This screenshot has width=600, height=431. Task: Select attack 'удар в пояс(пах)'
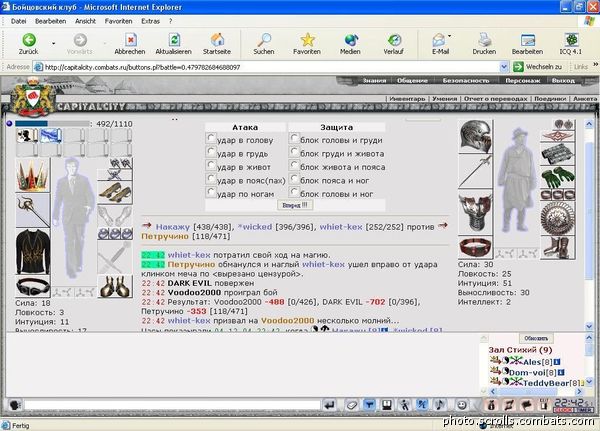tap(211, 178)
